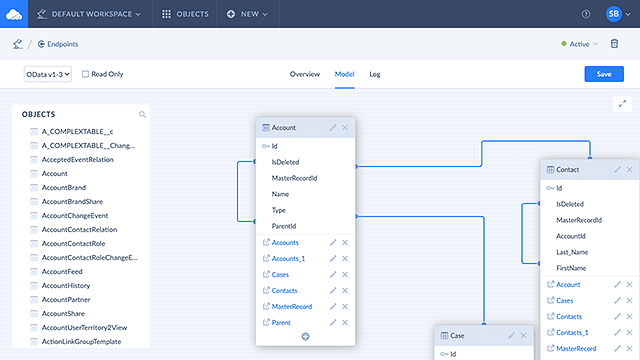Image resolution: width=640 pixels, height=360 pixels.
Task: Click the Save button
Action: [x=604, y=74]
